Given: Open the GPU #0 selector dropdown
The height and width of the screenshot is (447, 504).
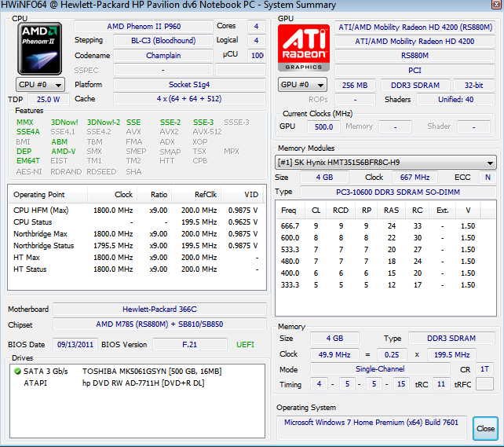Looking at the screenshot, I should [x=302, y=85].
